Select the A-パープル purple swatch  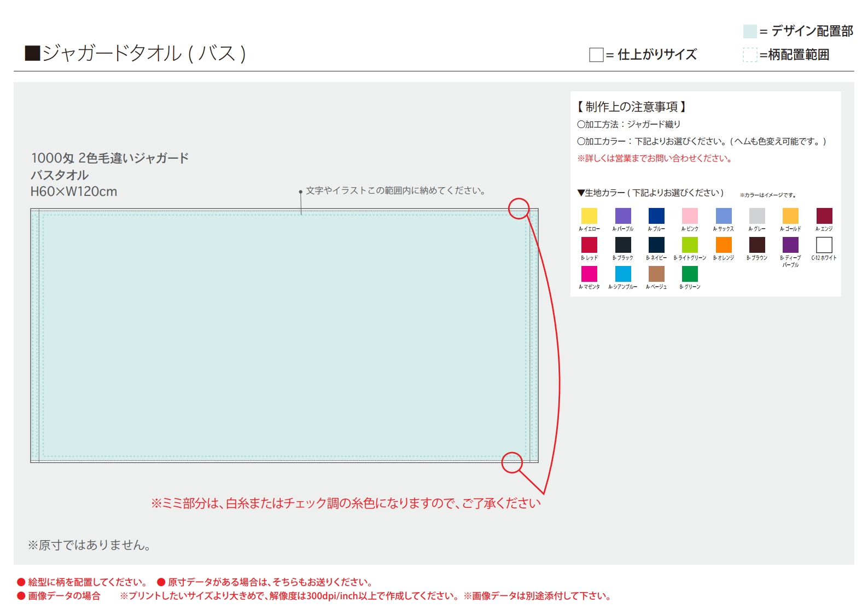(x=623, y=216)
